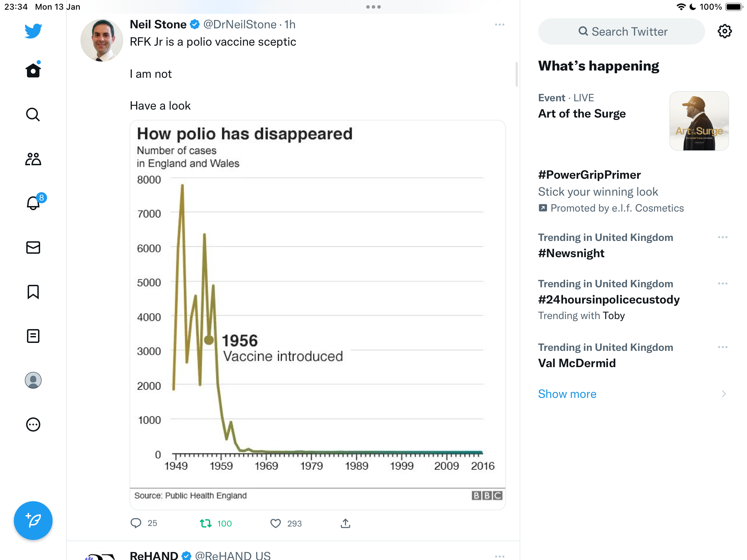
Task: Open Profile avatar icon in sidebar
Action: tap(33, 380)
